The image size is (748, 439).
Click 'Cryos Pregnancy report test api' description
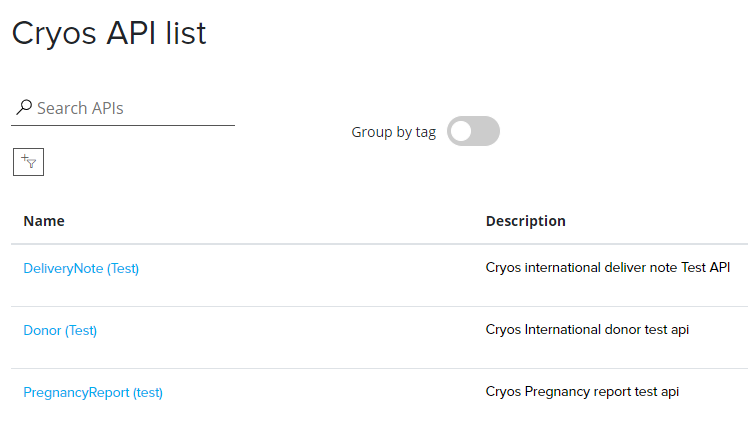coord(582,391)
